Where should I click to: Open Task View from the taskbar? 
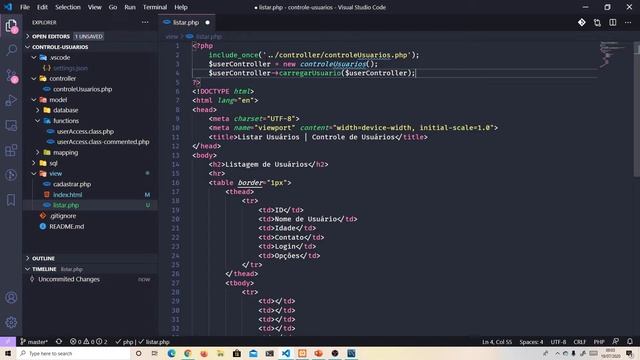click(155, 353)
